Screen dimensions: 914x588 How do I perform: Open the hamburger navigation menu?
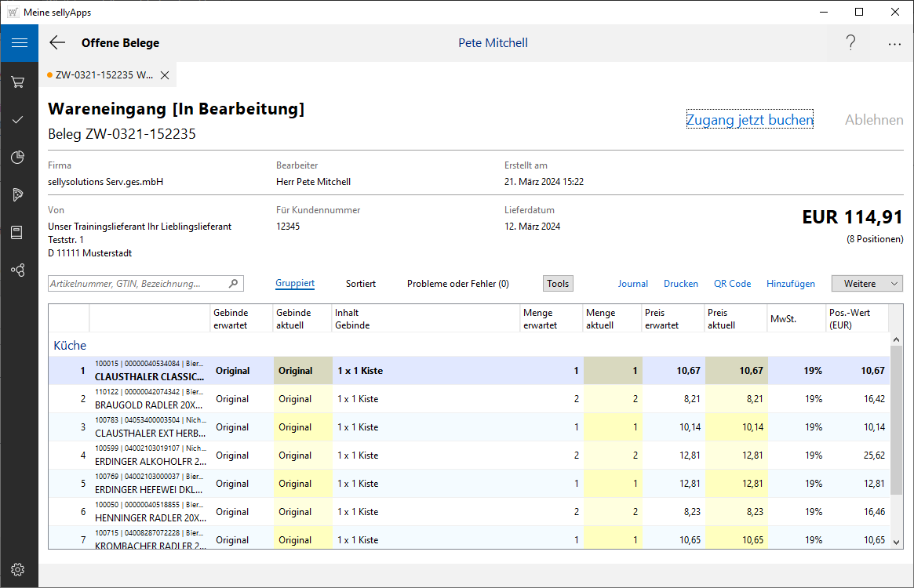tap(19, 42)
